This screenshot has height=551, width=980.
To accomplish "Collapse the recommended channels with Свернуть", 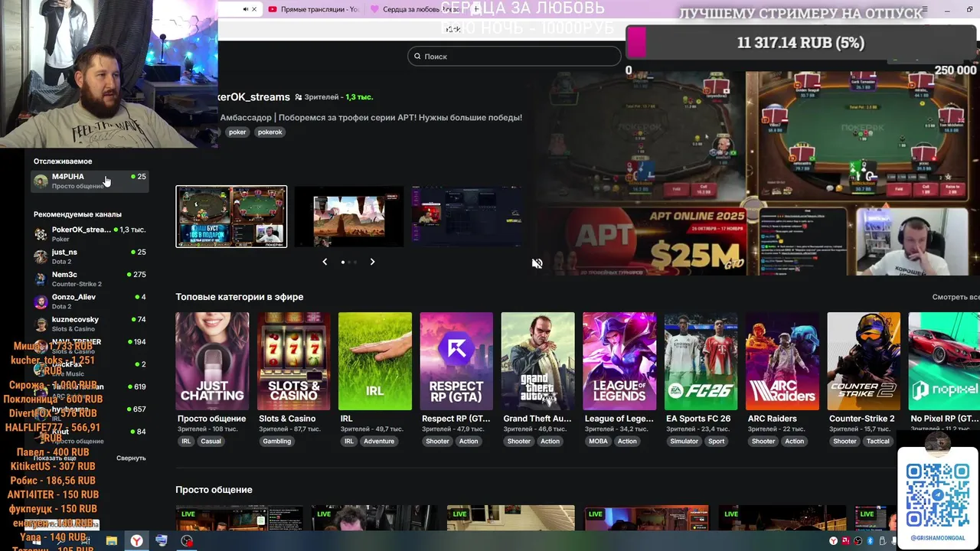I will pos(131,458).
